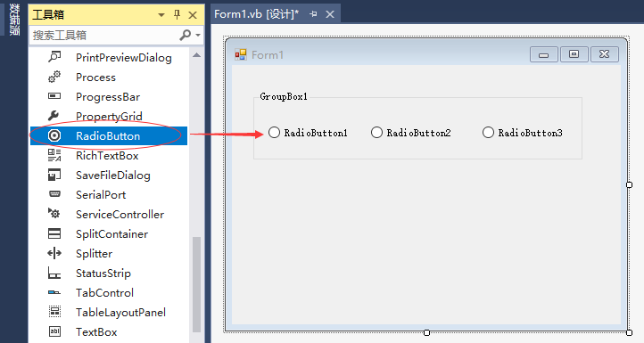644x343 pixels.
Task: Click the SerialPort connector icon
Action: [x=54, y=194]
